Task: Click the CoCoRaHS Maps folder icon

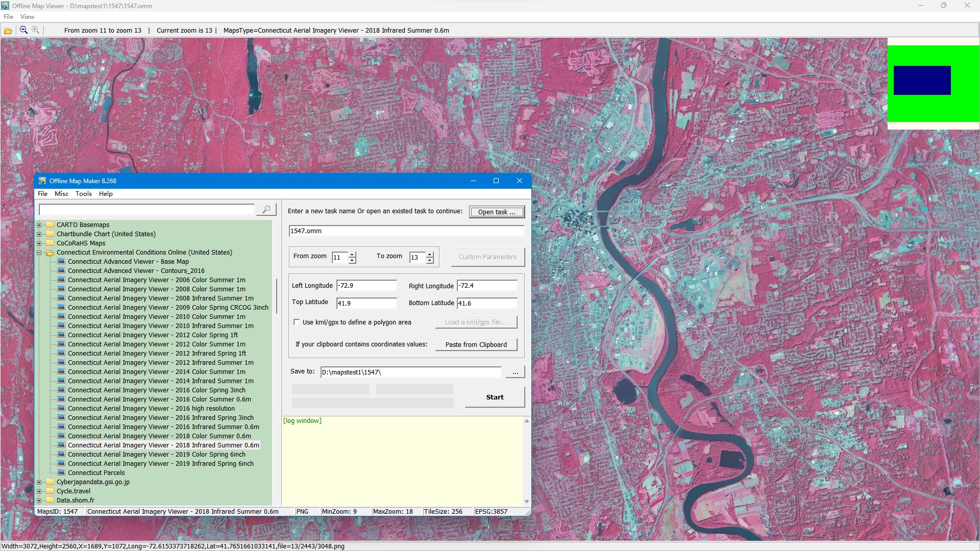Action: pyautogui.click(x=50, y=243)
